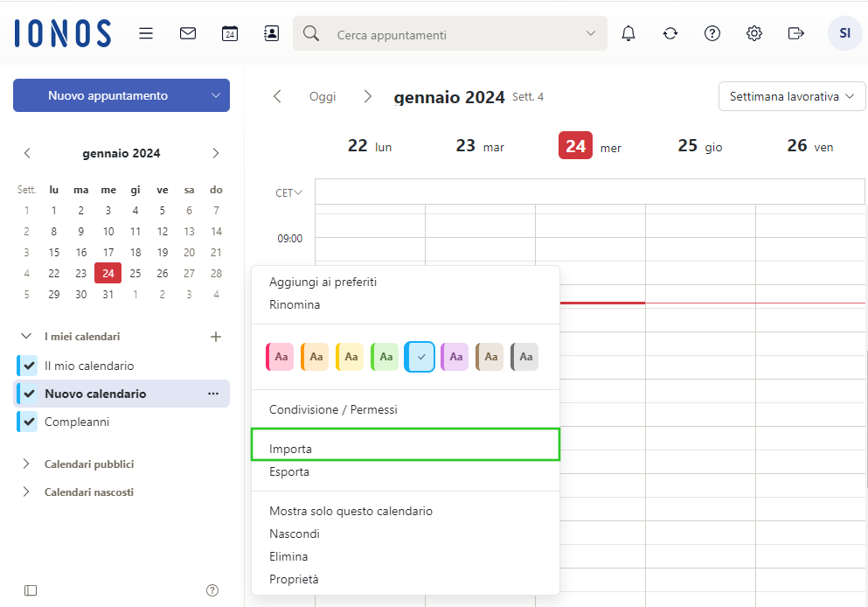
Task: Open the mail envelope icon
Action: (x=188, y=34)
